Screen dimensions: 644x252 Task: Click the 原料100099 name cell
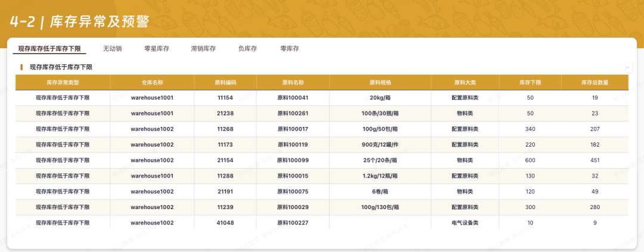[293, 160]
